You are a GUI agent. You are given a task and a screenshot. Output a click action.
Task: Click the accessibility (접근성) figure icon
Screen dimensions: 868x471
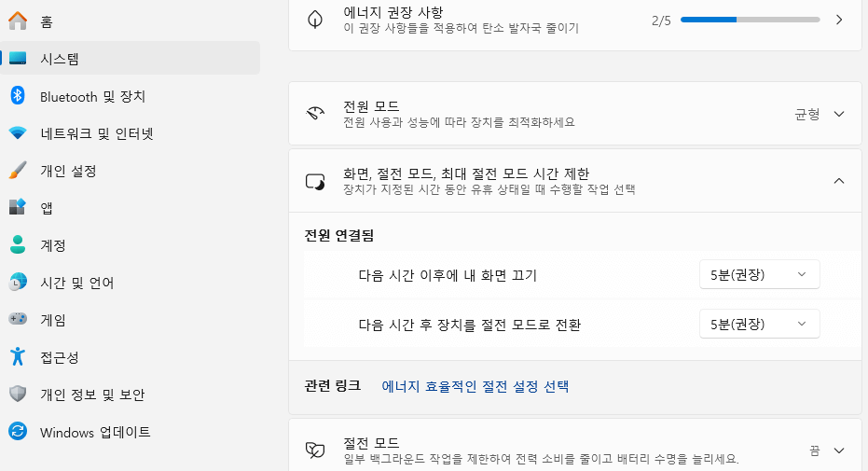tap(18, 357)
